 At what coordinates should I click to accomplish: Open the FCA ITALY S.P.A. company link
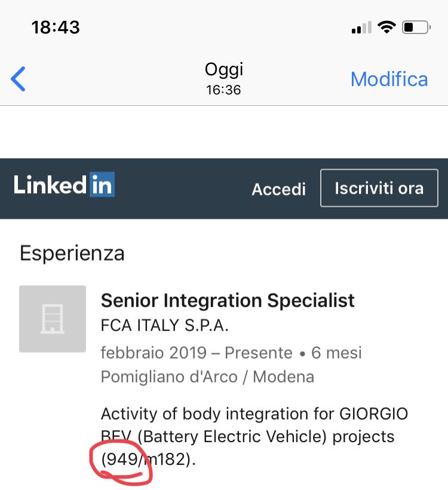tap(165, 326)
